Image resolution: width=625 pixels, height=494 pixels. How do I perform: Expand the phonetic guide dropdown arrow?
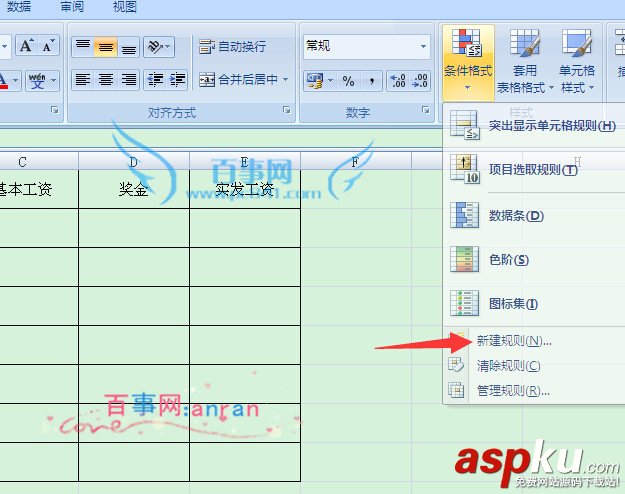pyautogui.click(x=54, y=81)
